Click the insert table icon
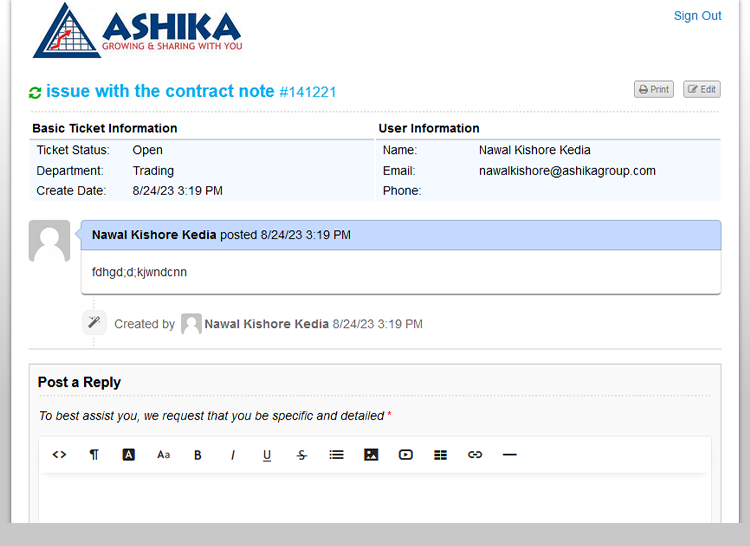 (x=440, y=455)
